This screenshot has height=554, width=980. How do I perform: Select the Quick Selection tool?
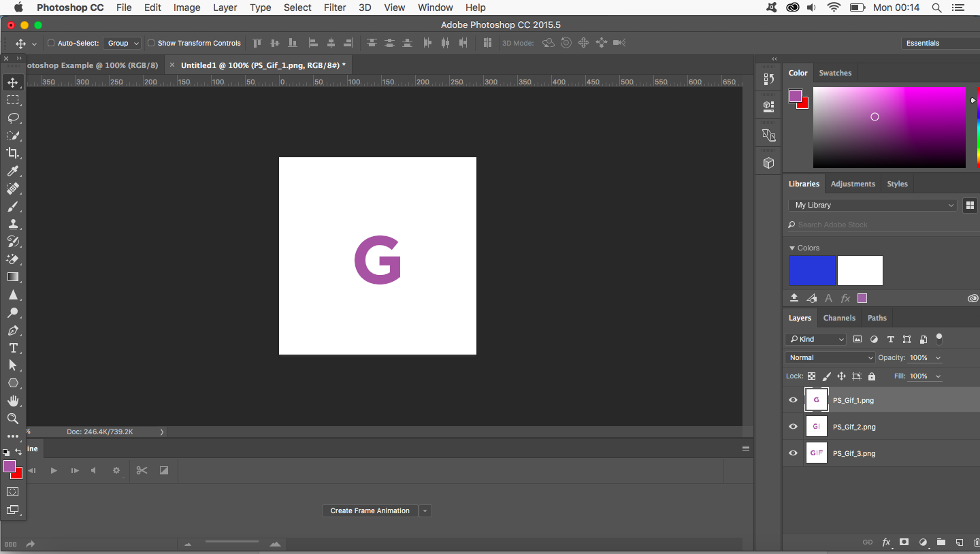coord(13,135)
